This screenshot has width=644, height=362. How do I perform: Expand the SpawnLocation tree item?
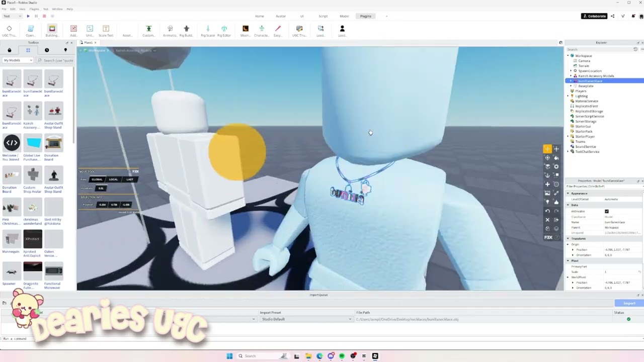coord(571,71)
